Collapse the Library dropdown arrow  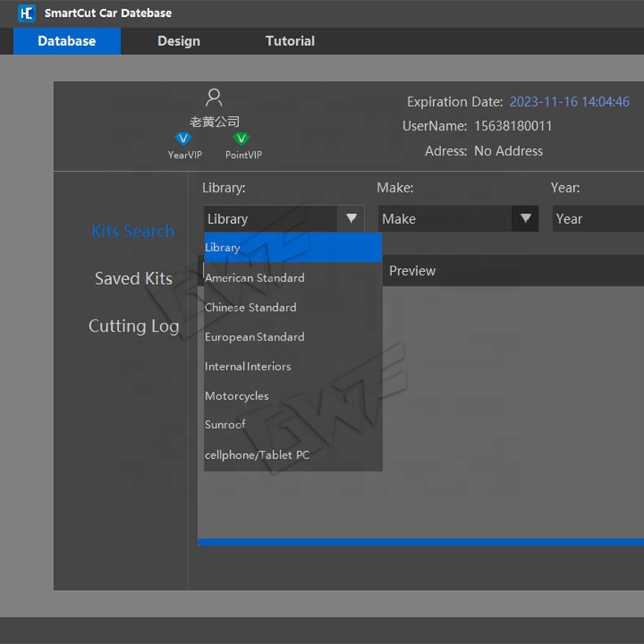[x=351, y=218]
